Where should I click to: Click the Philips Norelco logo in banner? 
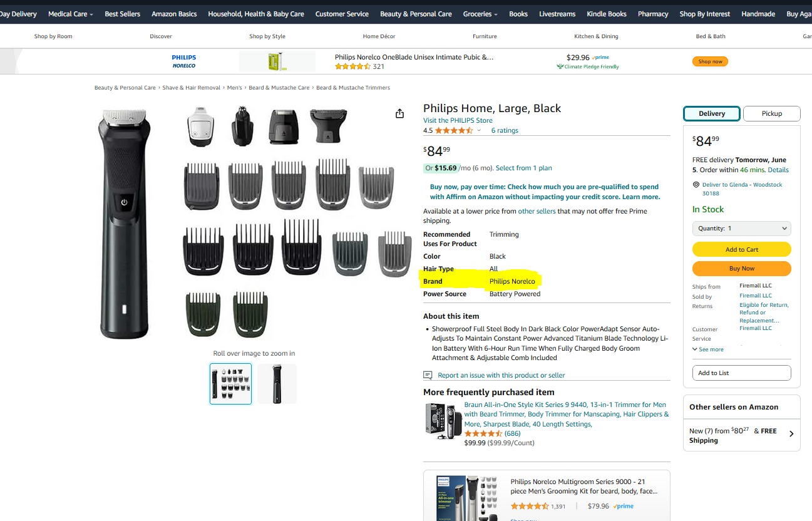point(184,61)
